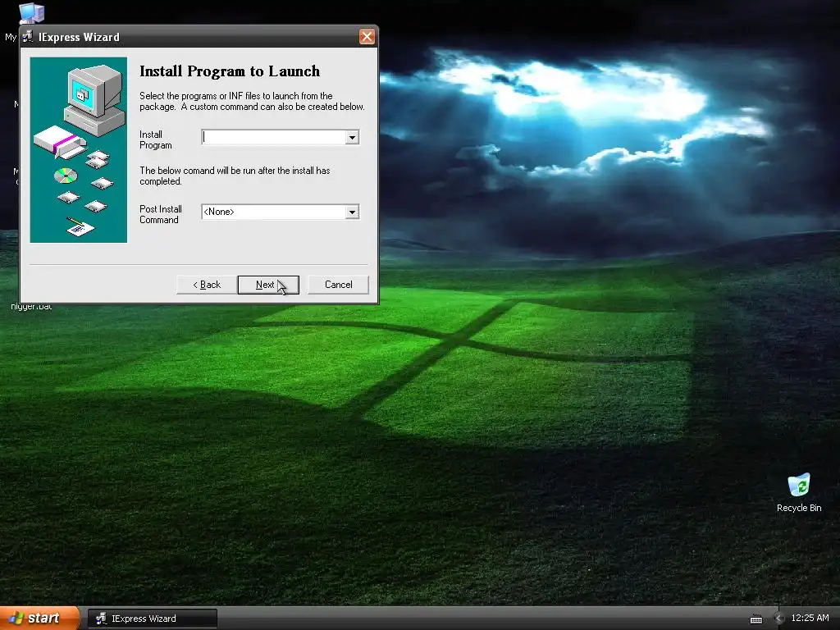
Task: Click the Next button in IExpress Wizard
Action: [268, 285]
